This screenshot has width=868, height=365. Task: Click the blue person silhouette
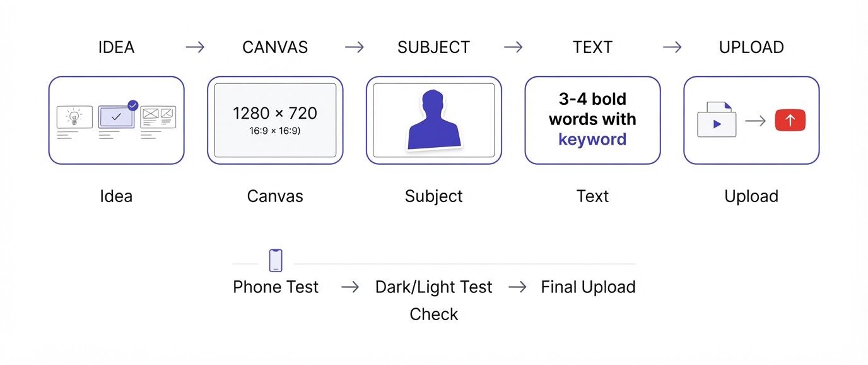[x=434, y=120]
